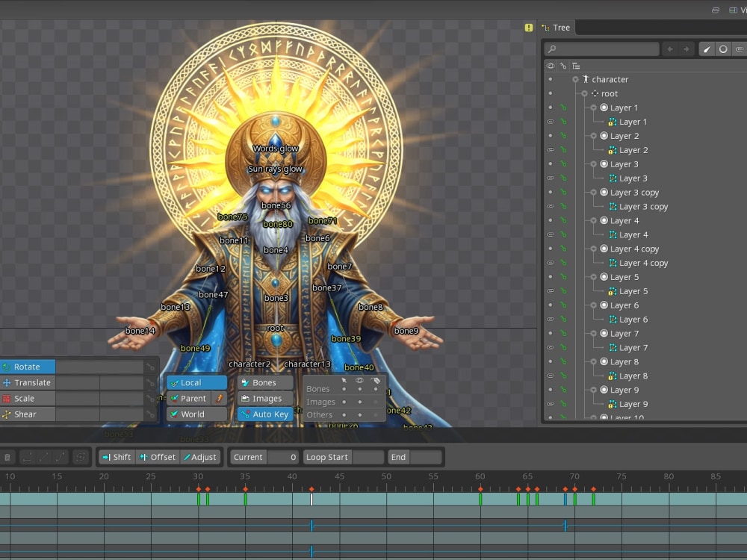Toggle visibility dot for Layer 2 slot
747x560 pixels.
tap(551, 136)
